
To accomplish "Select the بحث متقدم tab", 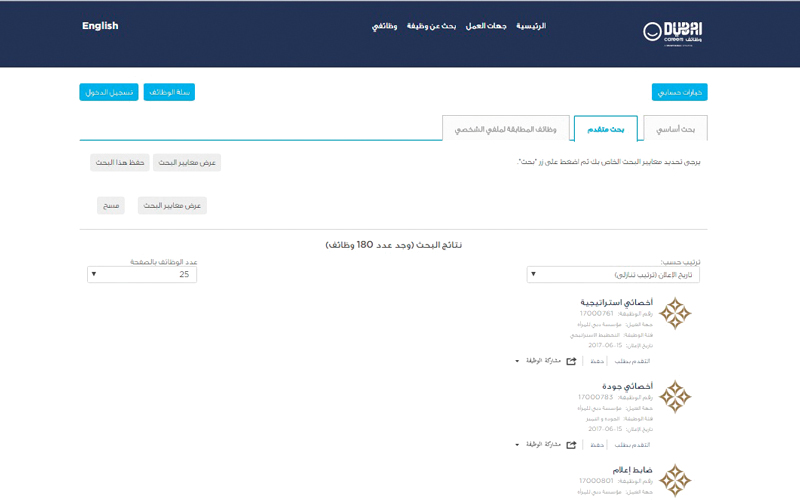I will (x=604, y=129).
